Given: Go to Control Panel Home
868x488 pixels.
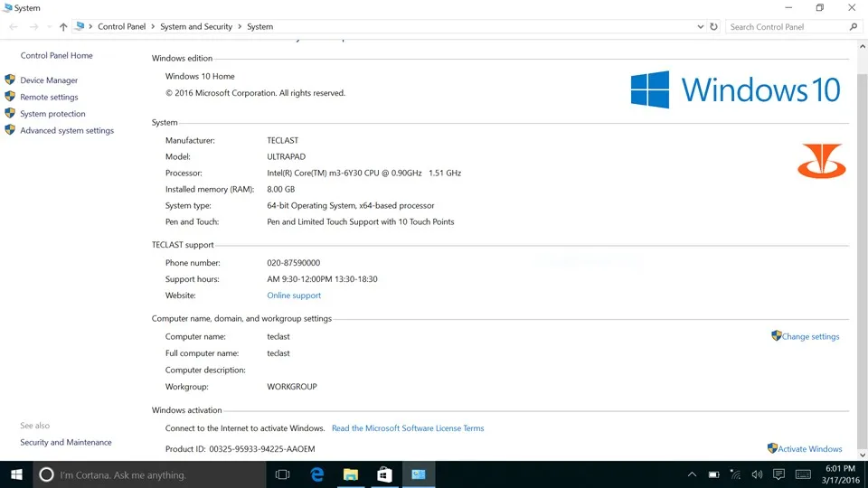Looking at the screenshot, I should (x=56, y=55).
